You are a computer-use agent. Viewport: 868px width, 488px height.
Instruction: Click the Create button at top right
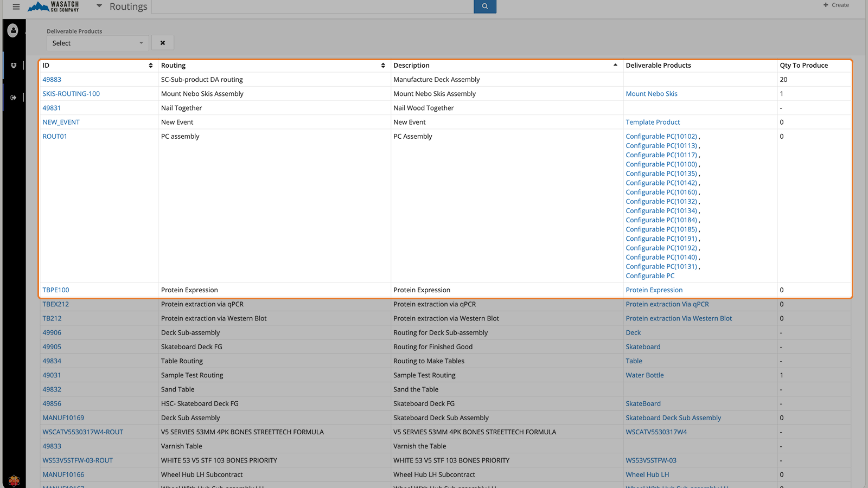pos(836,5)
